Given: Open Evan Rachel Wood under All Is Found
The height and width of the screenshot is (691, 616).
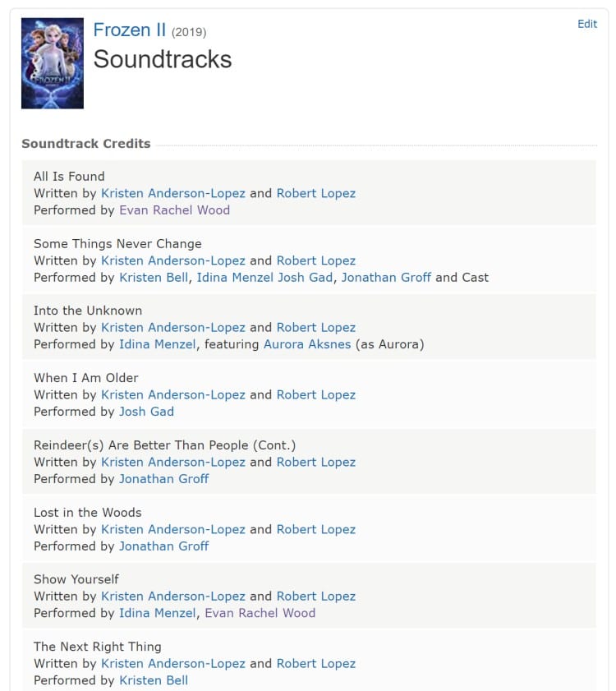Looking at the screenshot, I should [x=174, y=210].
